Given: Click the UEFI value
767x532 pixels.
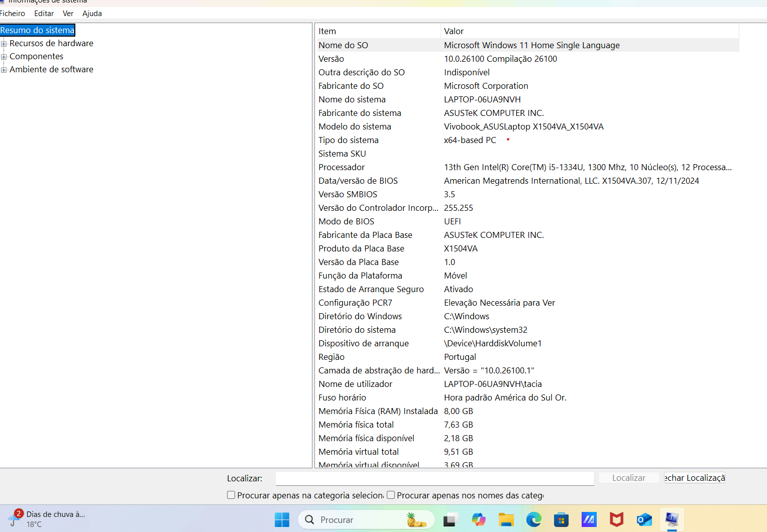Looking at the screenshot, I should point(453,221).
